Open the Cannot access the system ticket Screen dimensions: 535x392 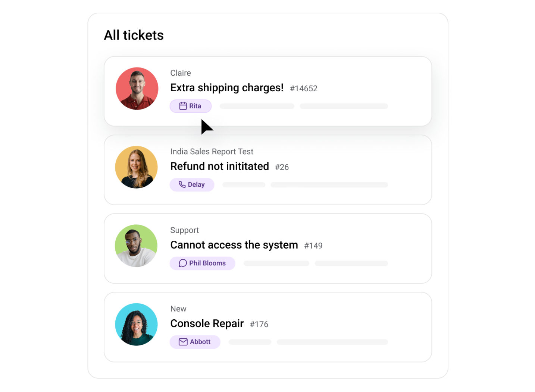pos(234,245)
